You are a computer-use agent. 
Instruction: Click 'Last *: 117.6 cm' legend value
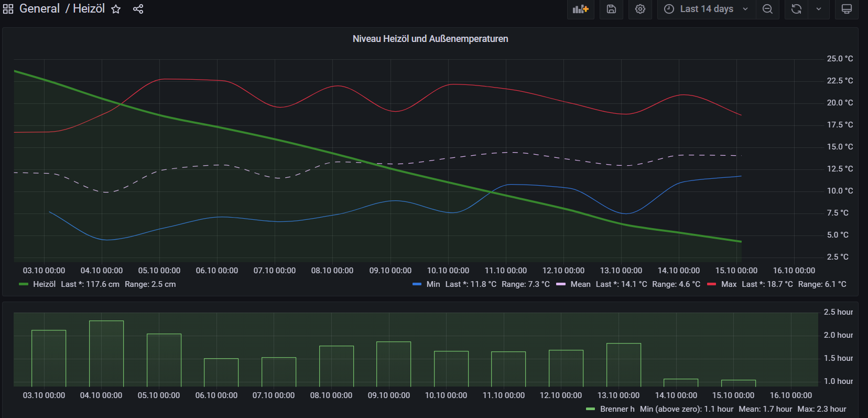click(x=90, y=284)
